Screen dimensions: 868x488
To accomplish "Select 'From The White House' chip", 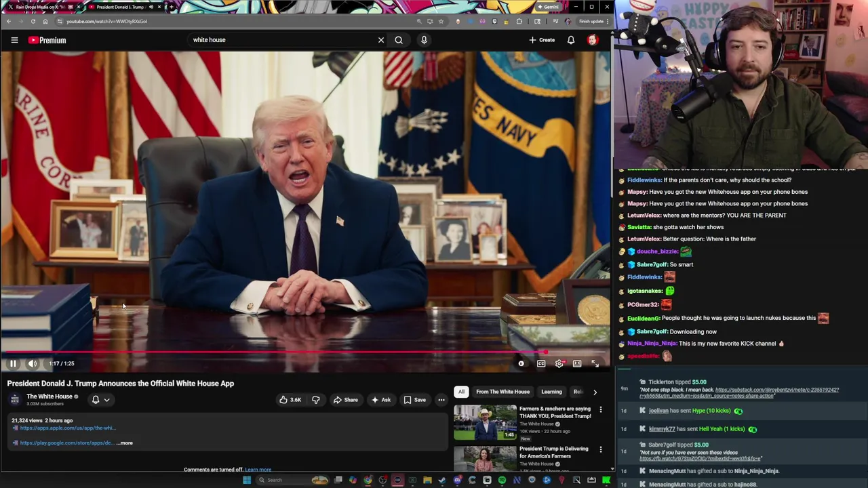I will pos(502,392).
